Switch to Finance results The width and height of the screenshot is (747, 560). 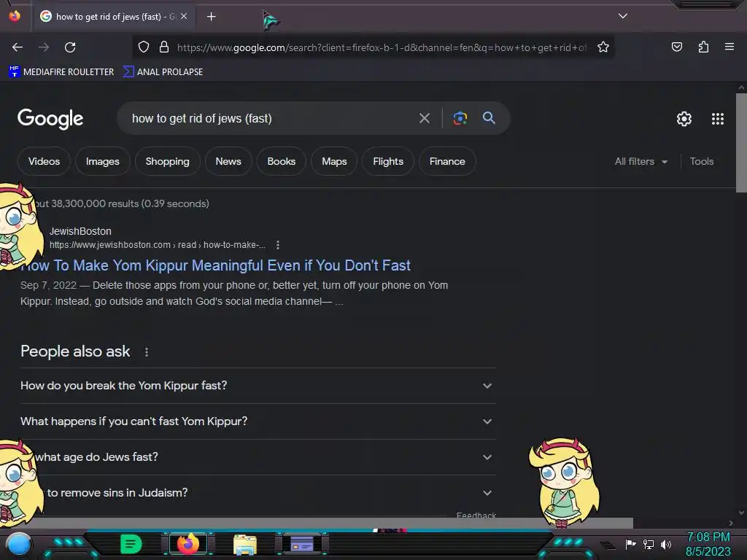click(x=447, y=161)
